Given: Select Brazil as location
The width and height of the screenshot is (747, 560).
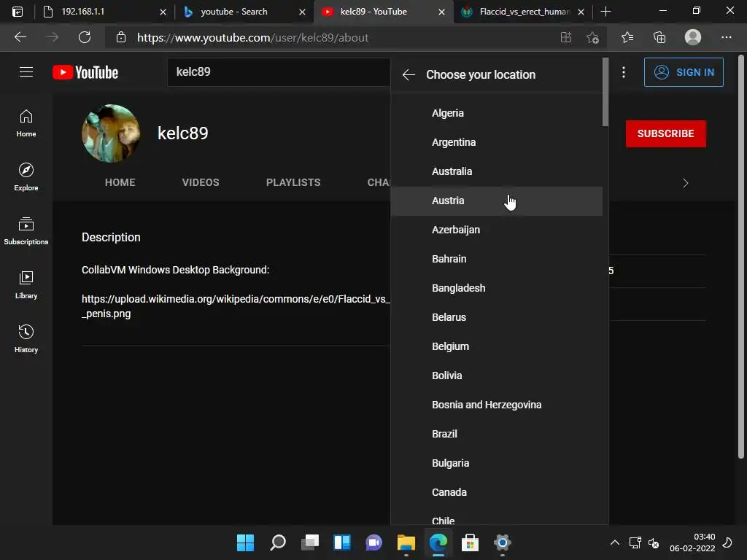Looking at the screenshot, I should click(x=496, y=434).
